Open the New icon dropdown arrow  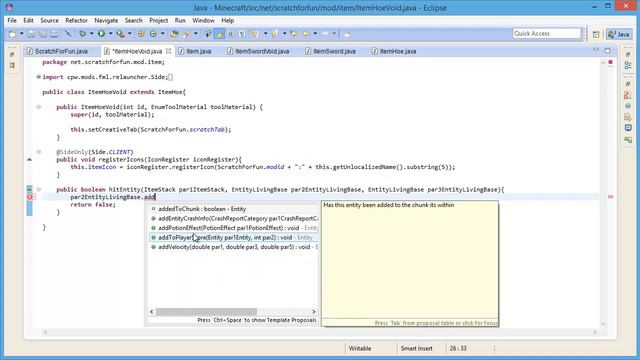(22, 34)
